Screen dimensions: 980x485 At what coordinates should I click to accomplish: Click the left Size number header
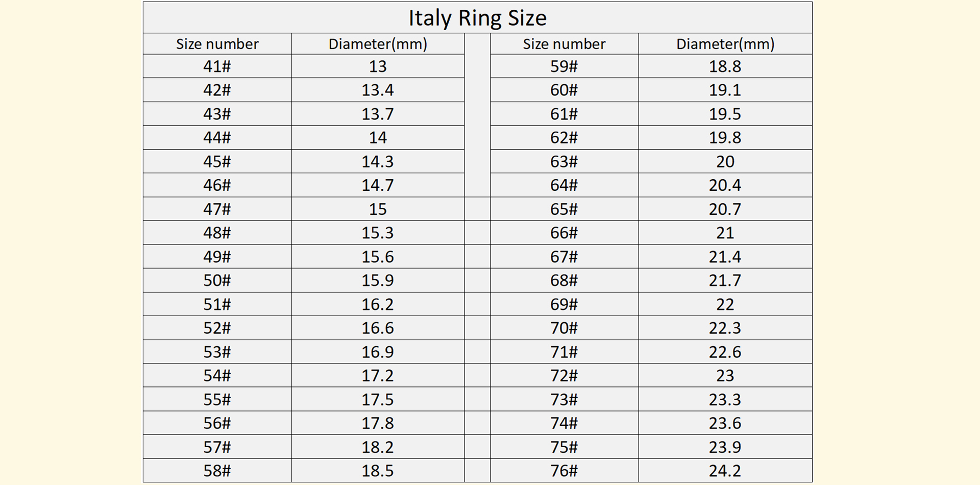217,44
